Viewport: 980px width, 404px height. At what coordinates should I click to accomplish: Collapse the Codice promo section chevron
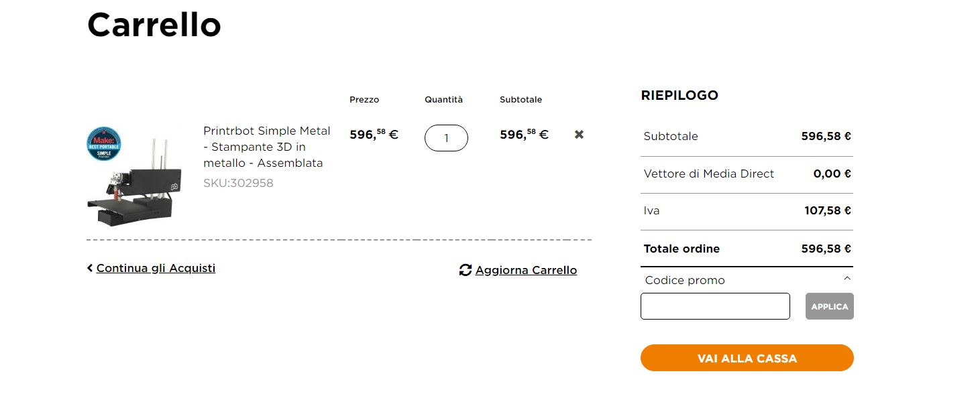[847, 279]
